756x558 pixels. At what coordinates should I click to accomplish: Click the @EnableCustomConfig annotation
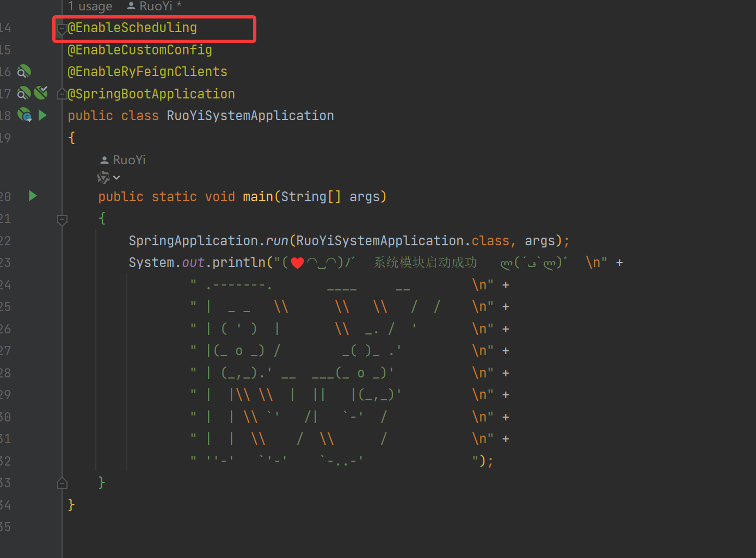[x=140, y=50]
